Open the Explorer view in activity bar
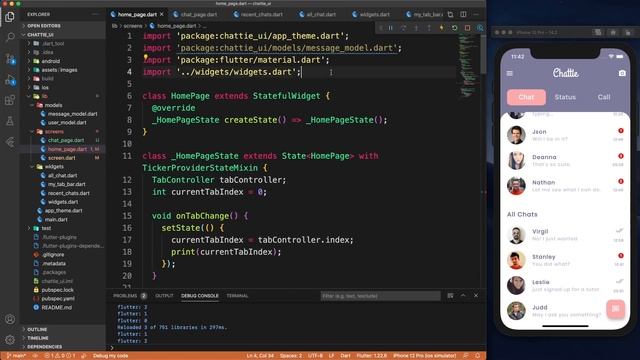 tap(10, 17)
